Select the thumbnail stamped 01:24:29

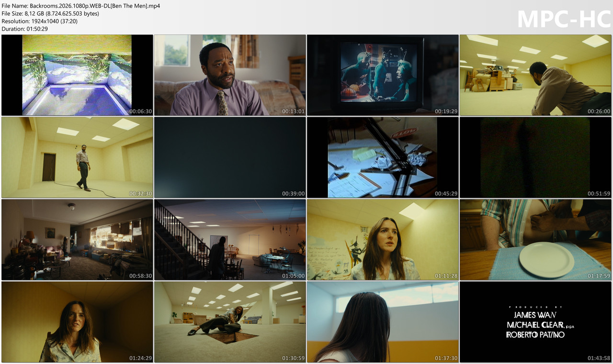(77, 322)
